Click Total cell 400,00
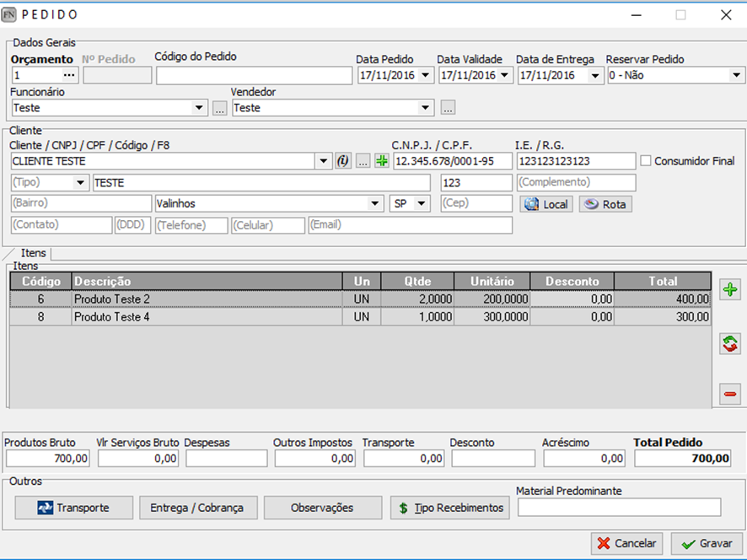The image size is (747, 560). [x=663, y=299]
